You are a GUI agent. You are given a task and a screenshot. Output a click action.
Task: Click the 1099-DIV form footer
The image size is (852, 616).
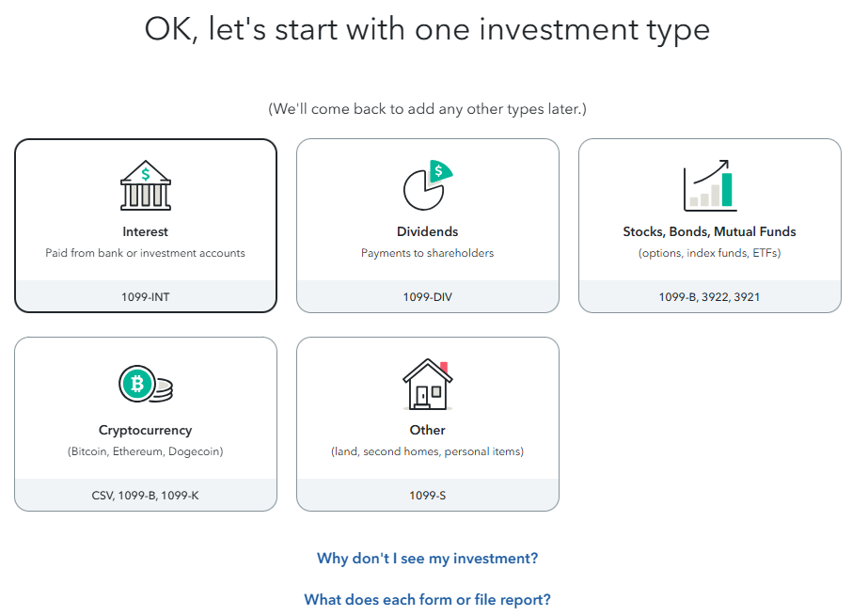pos(428,297)
